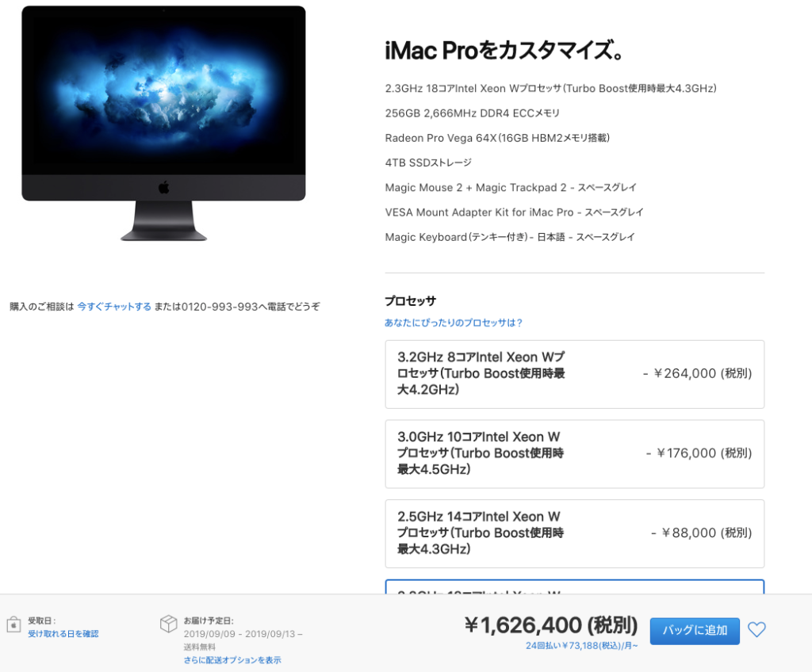Click the delivery box icon
The width and height of the screenshot is (812, 672).
tap(168, 624)
